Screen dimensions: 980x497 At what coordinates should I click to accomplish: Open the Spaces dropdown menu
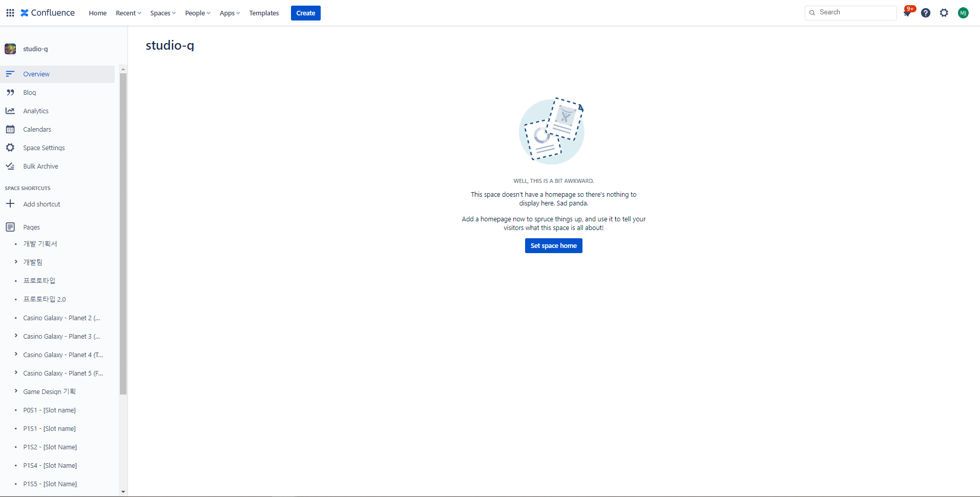click(x=163, y=13)
